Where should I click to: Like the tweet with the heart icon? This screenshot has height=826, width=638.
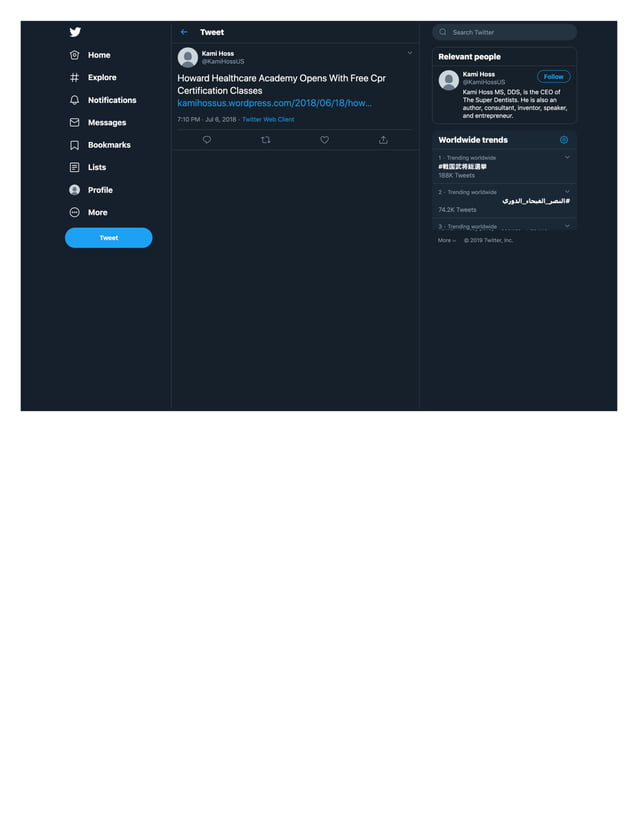tap(325, 140)
